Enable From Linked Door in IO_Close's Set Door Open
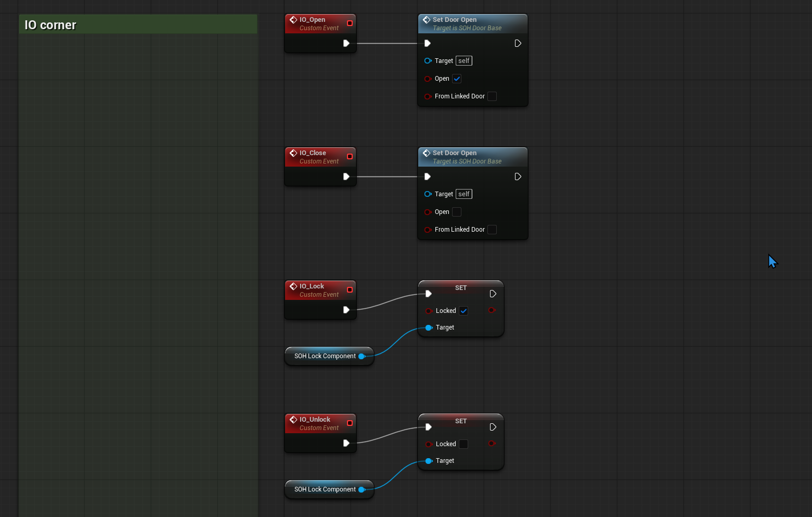Screen dimensions: 812x517 (492, 230)
